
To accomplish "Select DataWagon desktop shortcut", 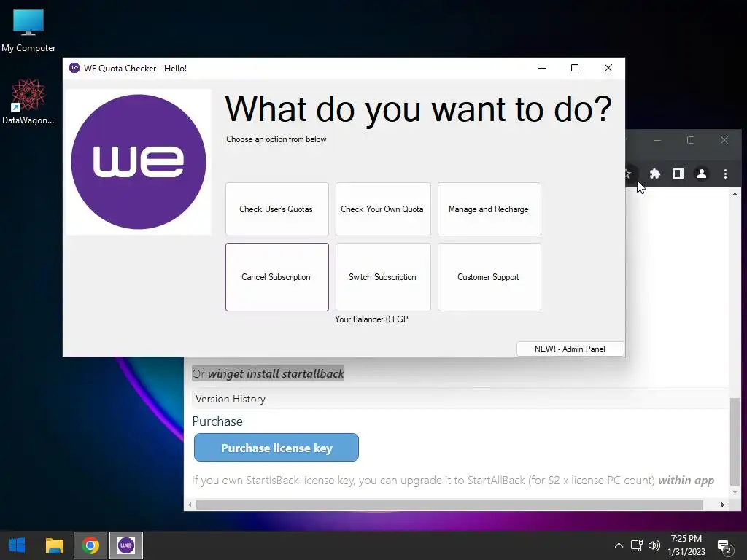I will [x=28, y=102].
